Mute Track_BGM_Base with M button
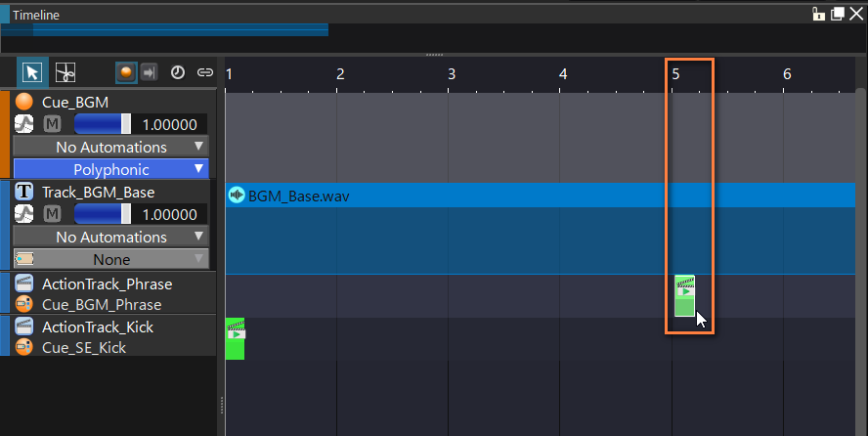868x436 pixels. (52, 213)
